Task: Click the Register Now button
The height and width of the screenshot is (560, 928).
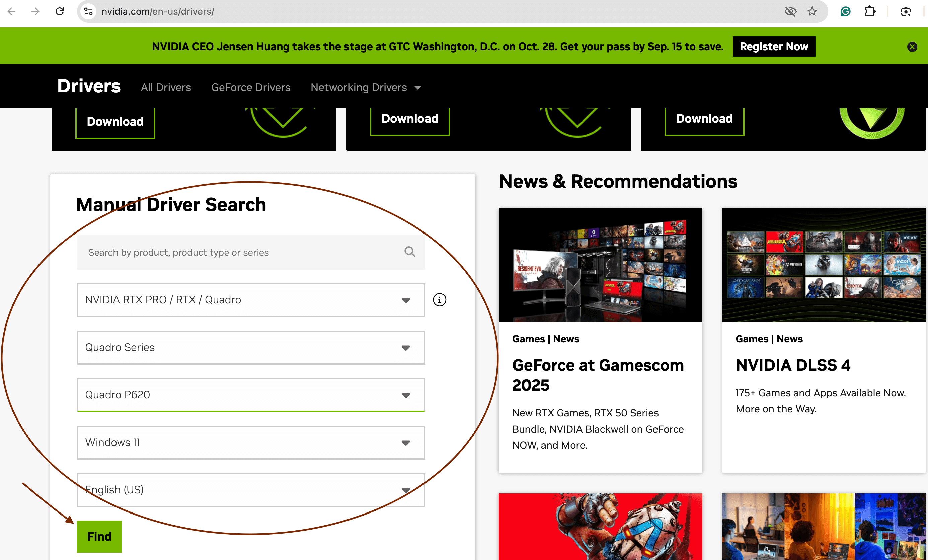Action: pyautogui.click(x=774, y=47)
